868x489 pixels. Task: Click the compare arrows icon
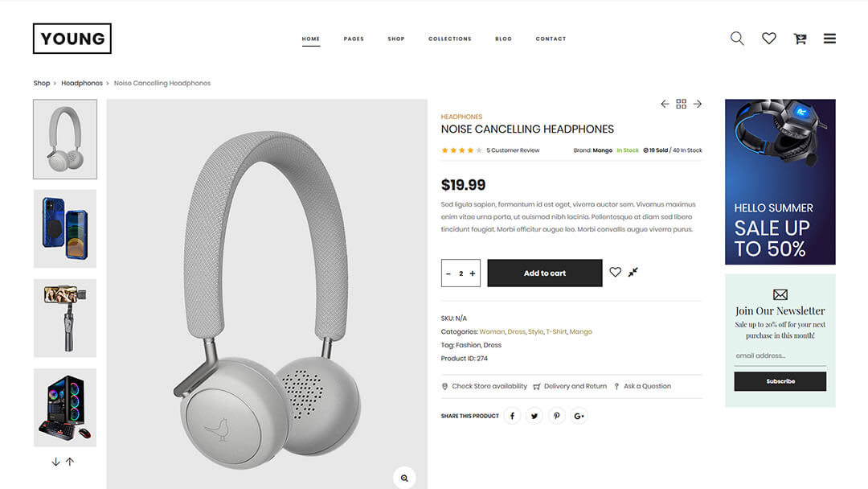633,272
